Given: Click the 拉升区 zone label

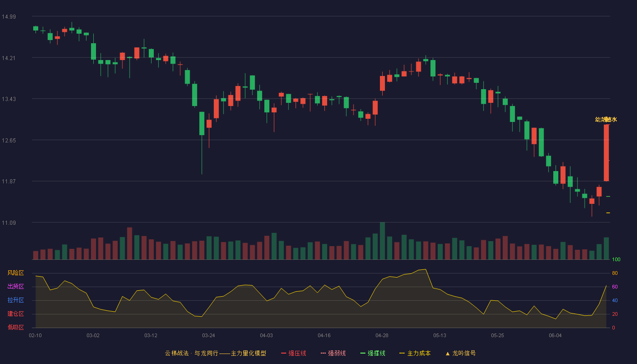Looking at the screenshot, I should [15, 300].
